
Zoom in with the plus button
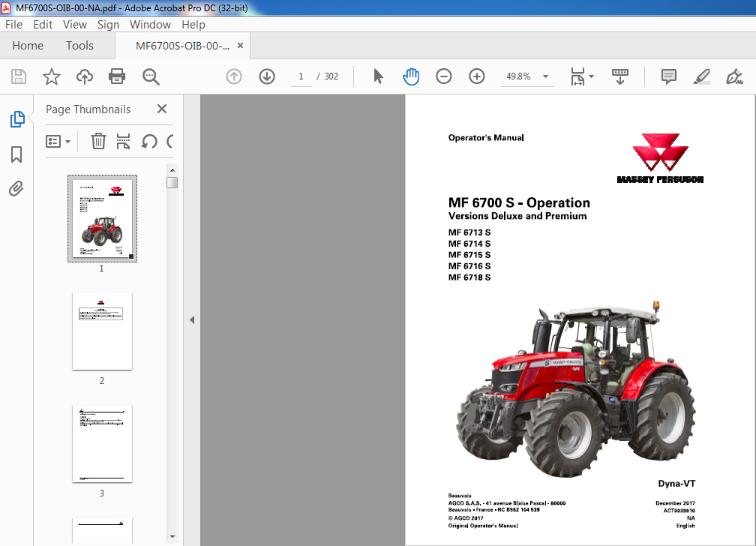(476, 76)
